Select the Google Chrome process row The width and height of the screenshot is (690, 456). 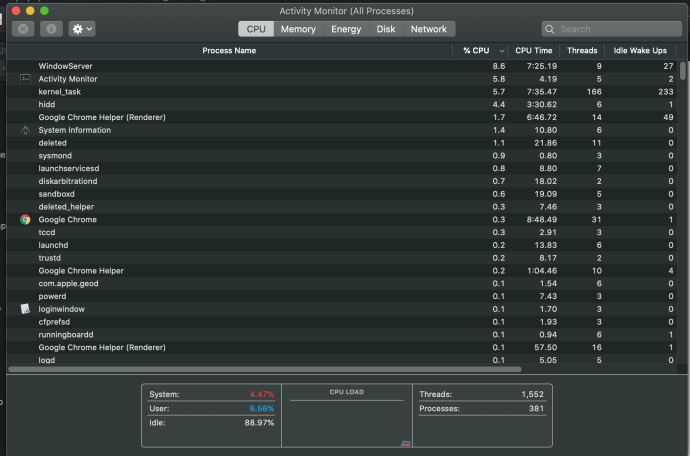pos(342,219)
